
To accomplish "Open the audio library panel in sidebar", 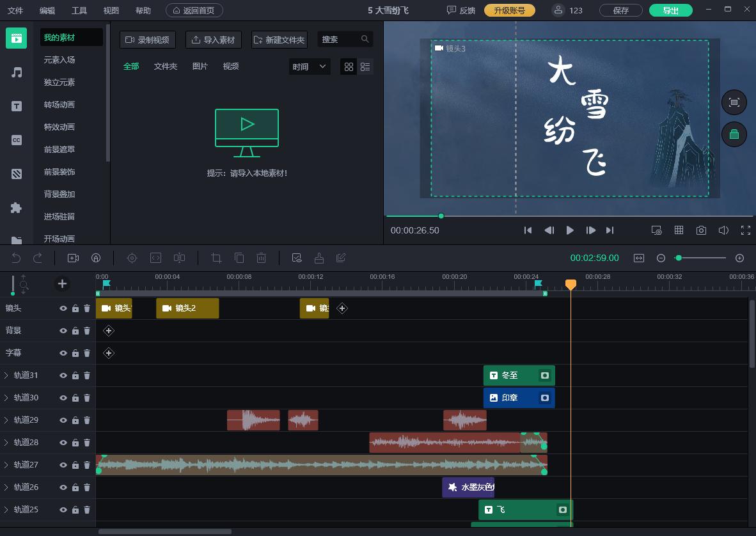I will pyautogui.click(x=16, y=72).
